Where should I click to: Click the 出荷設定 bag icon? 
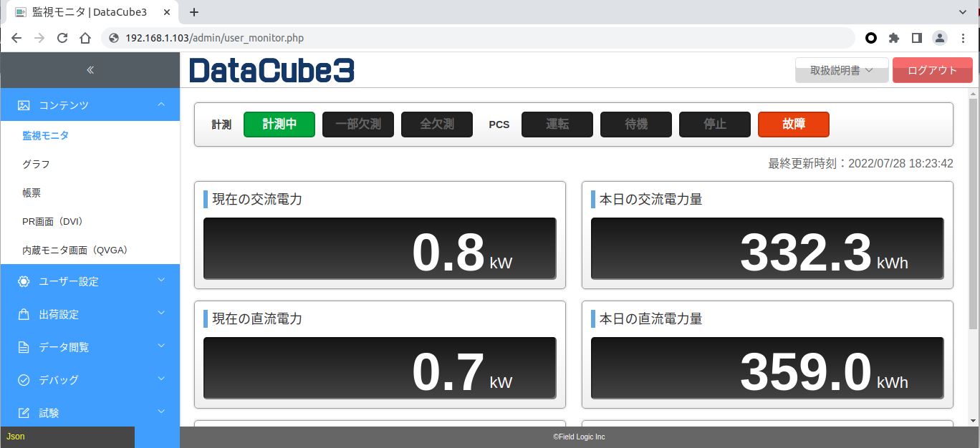(x=24, y=314)
